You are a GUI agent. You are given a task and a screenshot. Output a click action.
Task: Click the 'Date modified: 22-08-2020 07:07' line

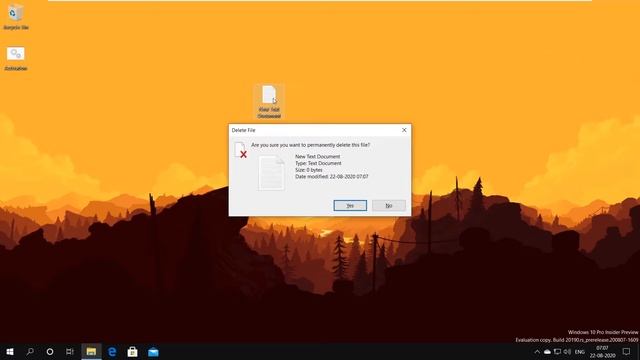coord(332,176)
